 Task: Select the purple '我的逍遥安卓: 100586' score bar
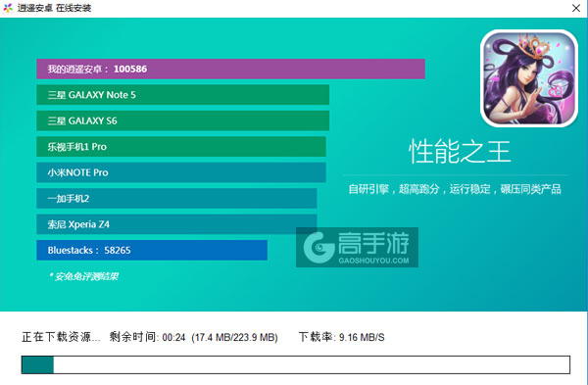[230, 69]
